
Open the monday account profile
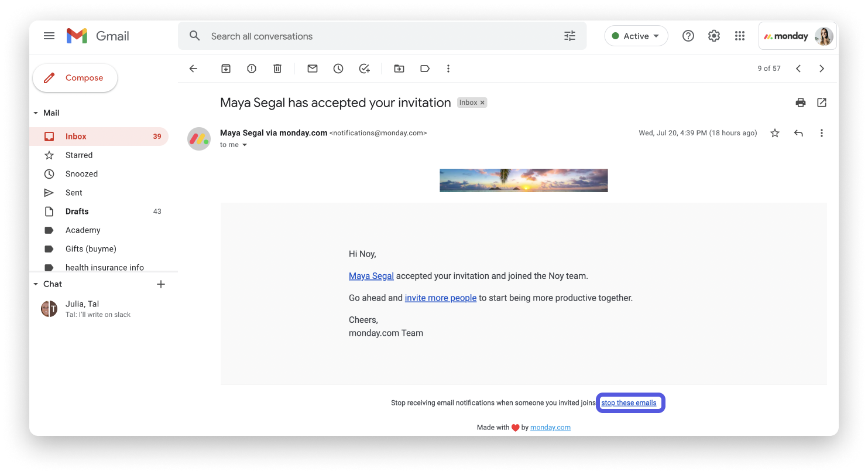click(x=798, y=36)
